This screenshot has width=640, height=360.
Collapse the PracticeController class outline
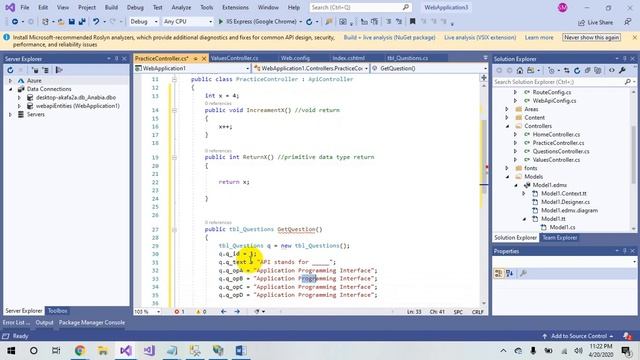point(174,79)
